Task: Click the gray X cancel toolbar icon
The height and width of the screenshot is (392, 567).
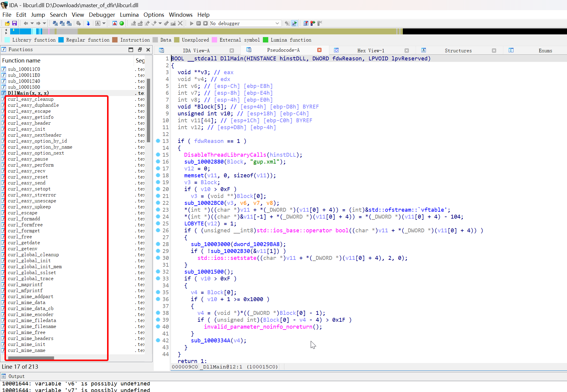Action: click(180, 23)
